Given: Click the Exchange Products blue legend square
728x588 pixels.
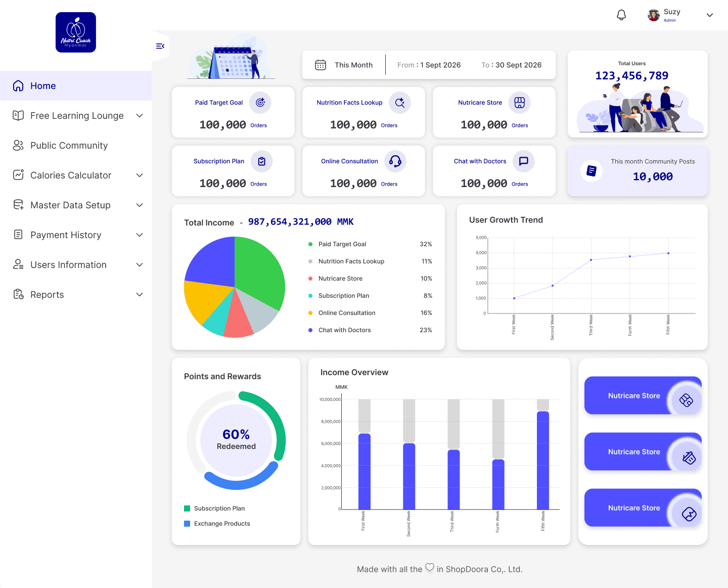Looking at the screenshot, I should [x=187, y=524].
